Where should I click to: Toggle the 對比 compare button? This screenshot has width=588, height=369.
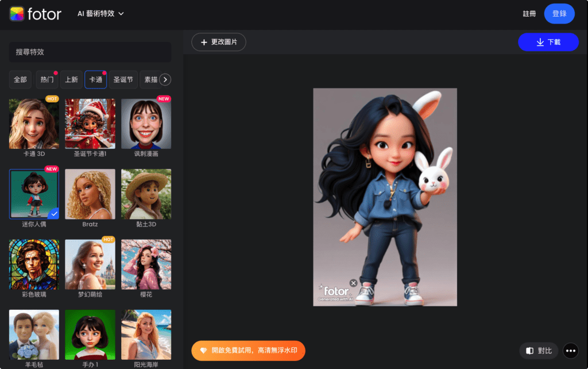(x=539, y=351)
